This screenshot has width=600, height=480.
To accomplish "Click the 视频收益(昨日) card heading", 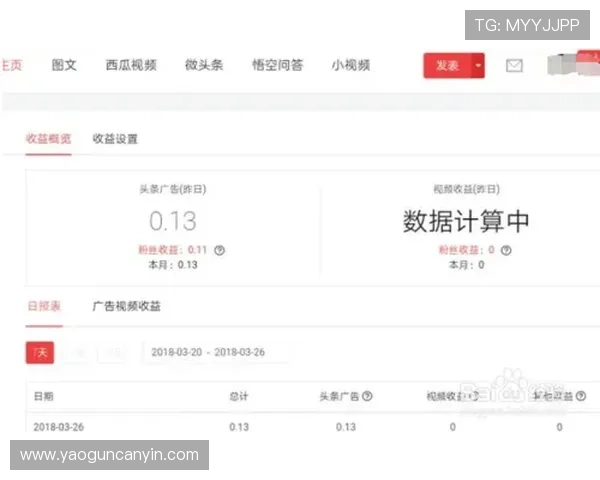I will (466, 189).
